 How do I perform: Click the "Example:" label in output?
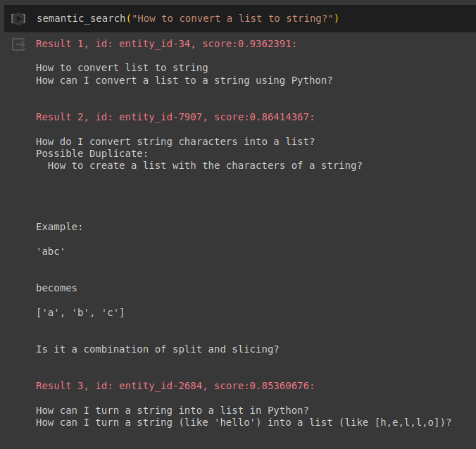click(59, 227)
